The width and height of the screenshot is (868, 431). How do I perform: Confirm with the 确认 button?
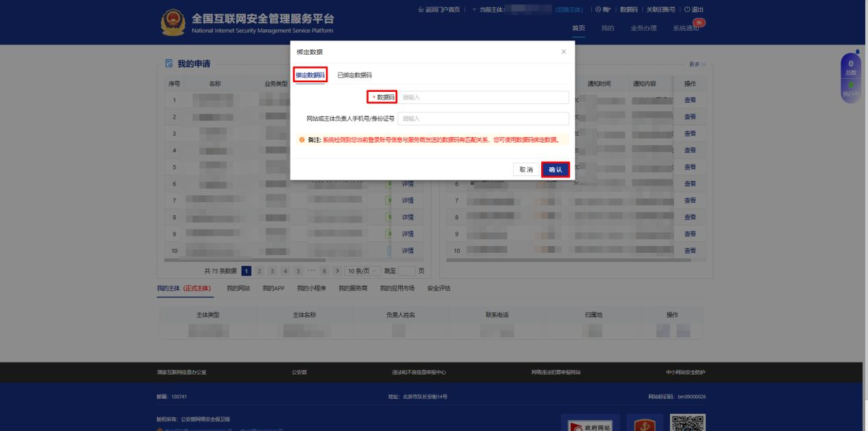point(555,170)
